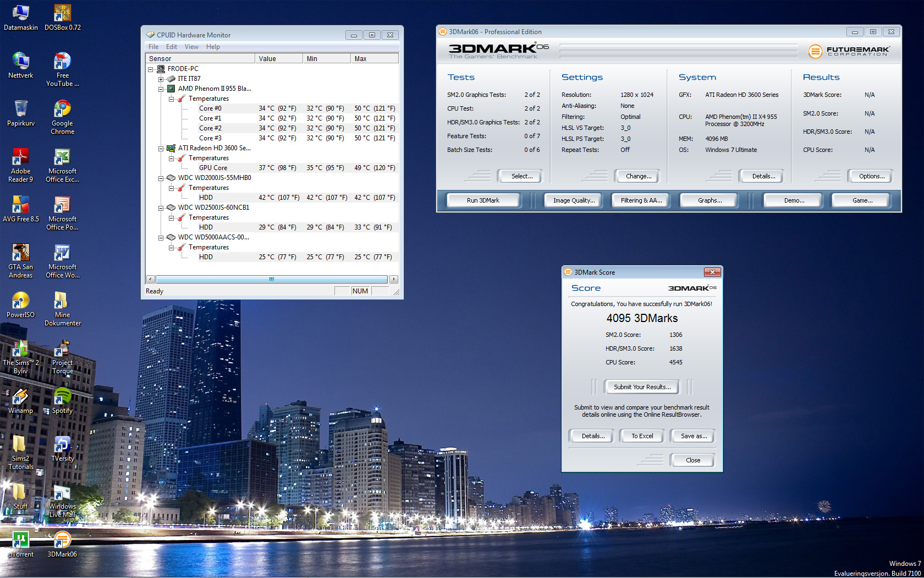Image resolution: width=924 pixels, height=578 pixels.
Task: Click Change... under Settings
Action: 638,176
